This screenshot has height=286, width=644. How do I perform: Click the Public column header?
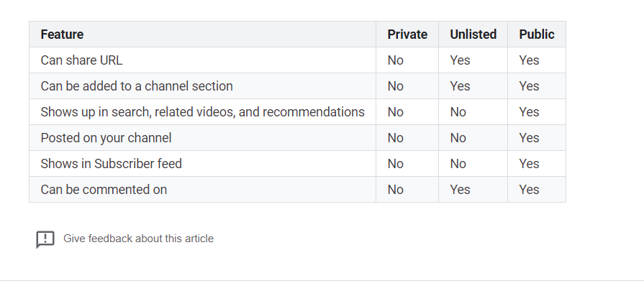537,34
